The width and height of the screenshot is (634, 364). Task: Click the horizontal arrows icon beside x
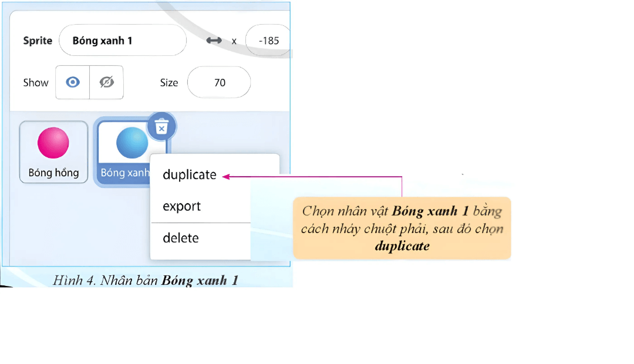tap(214, 41)
